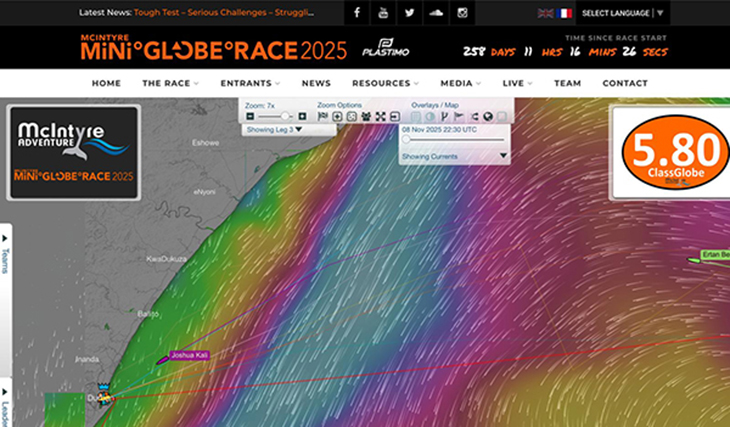Image resolution: width=730 pixels, height=427 pixels.
Task: Open the SoundCloud icon in top bar
Action: click(x=435, y=13)
